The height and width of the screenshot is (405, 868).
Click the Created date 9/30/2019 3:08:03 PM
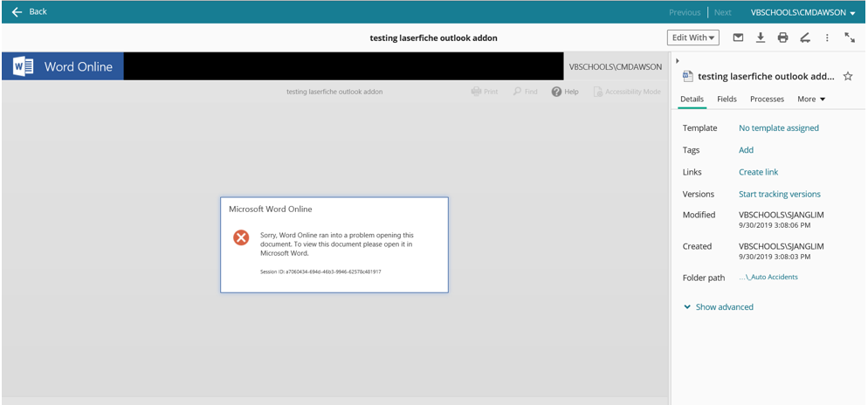click(x=775, y=257)
